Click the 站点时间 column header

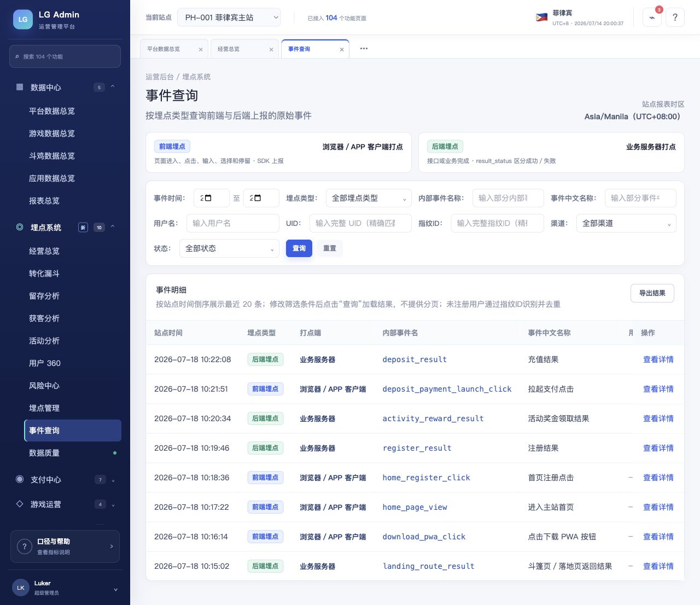coord(168,333)
